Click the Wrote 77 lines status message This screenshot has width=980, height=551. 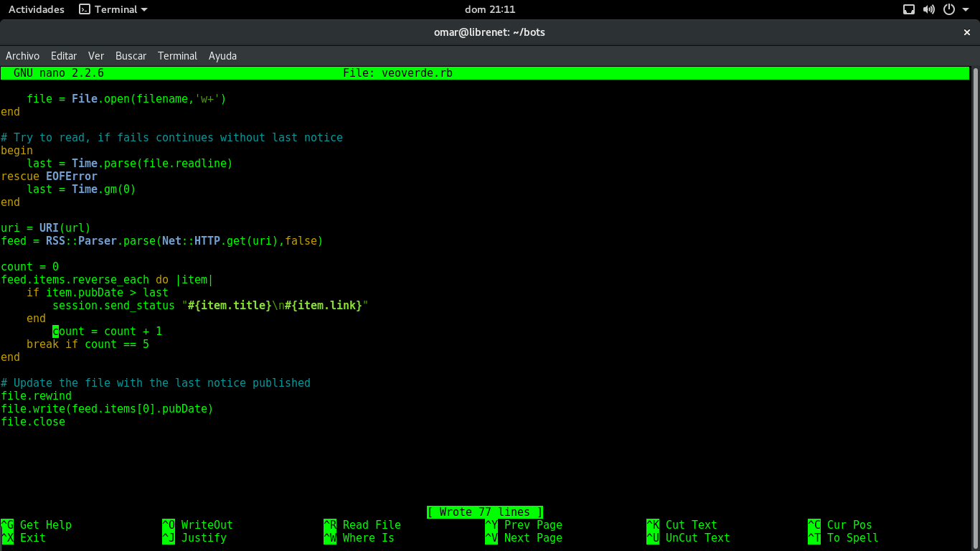pyautogui.click(x=485, y=512)
